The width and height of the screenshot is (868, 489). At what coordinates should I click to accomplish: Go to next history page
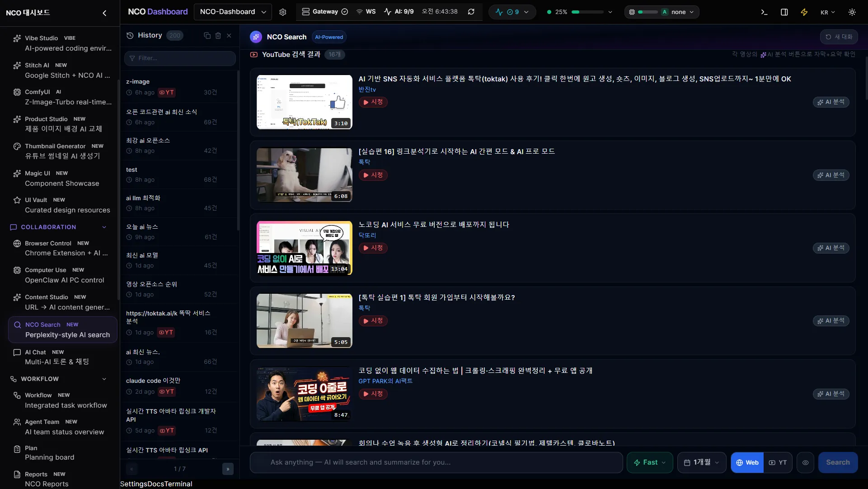tap(228, 469)
